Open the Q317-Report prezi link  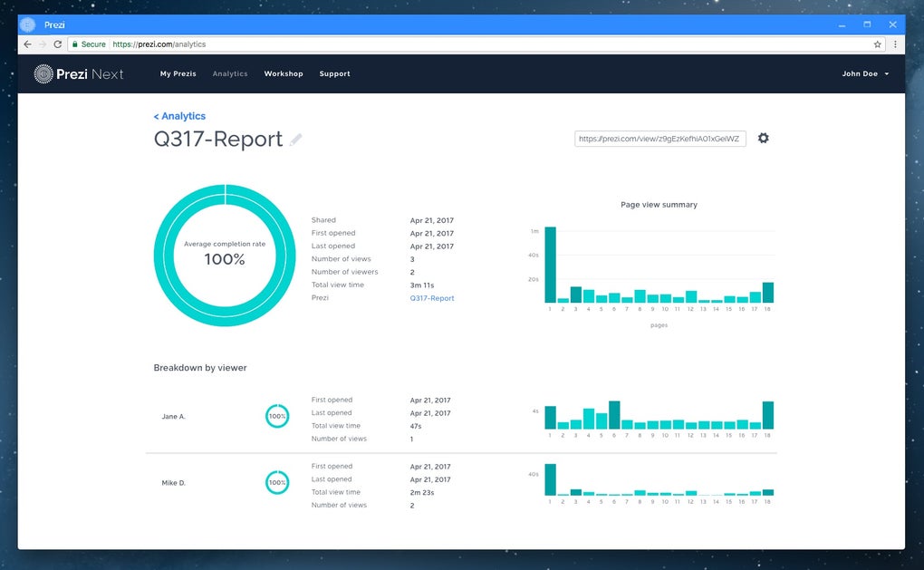pos(432,298)
